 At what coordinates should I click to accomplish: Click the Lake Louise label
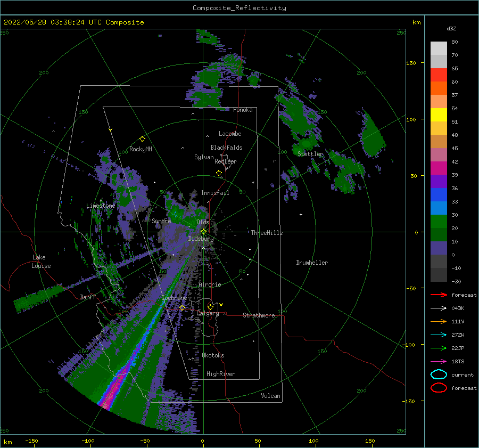[x=41, y=262]
